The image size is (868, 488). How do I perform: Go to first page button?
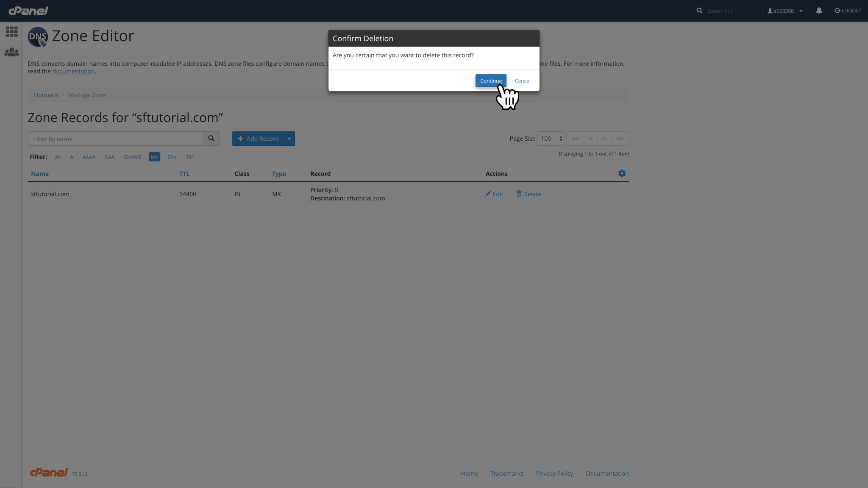point(575,139)
